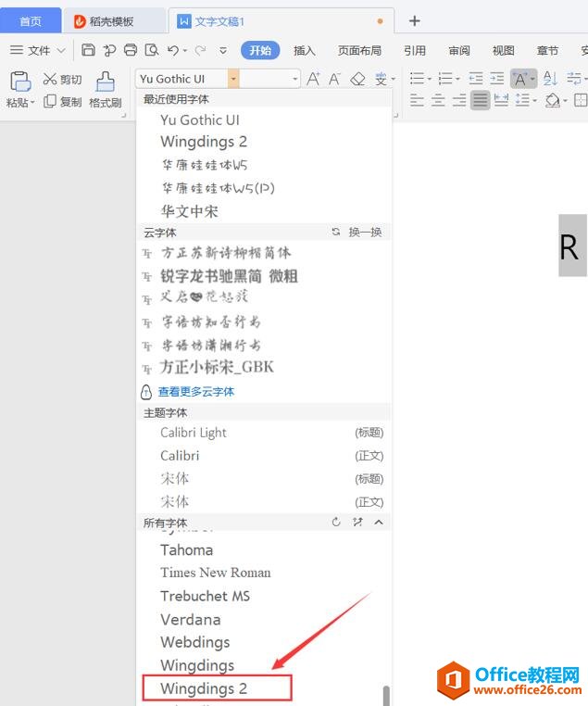Viewport: 588px width, 706px height.
Task: Open the undo history dropdown arrow
Action: click(184, 50)
